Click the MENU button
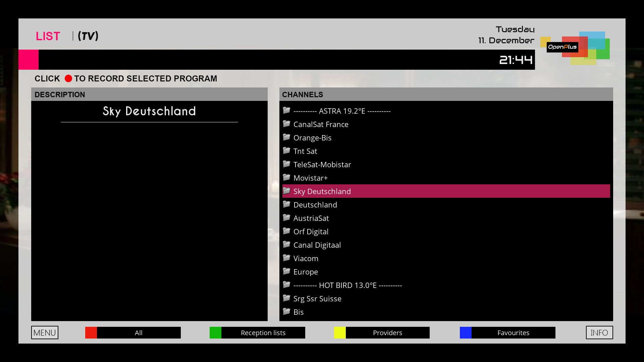Viewport: 644px width, 362px height. pos(45,333)
